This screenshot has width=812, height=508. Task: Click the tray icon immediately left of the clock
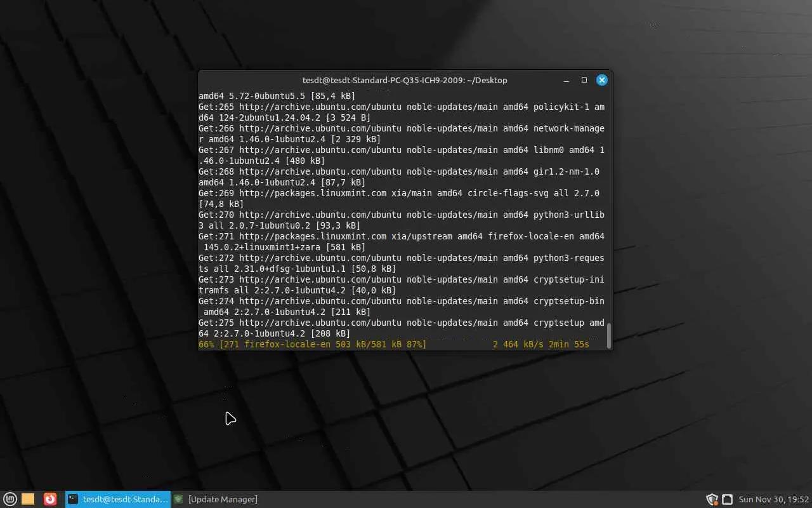tap(728, 499)
